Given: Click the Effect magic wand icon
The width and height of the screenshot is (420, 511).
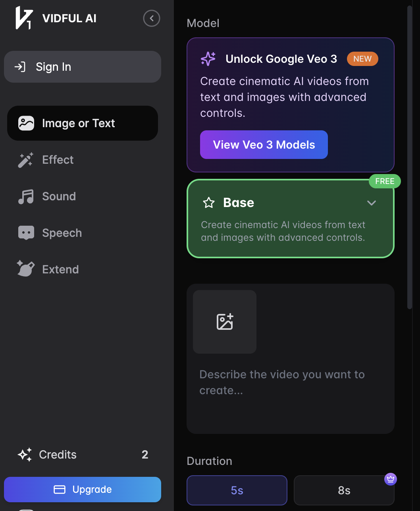Looking at the screenshot, I should click(x=26, y=160).
